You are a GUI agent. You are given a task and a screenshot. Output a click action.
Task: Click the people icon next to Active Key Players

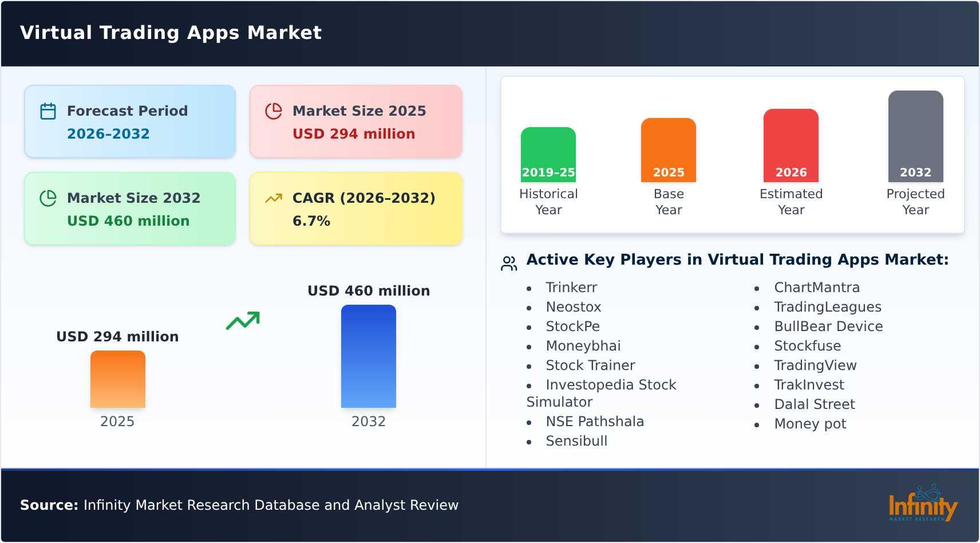(x=509, y=263)
